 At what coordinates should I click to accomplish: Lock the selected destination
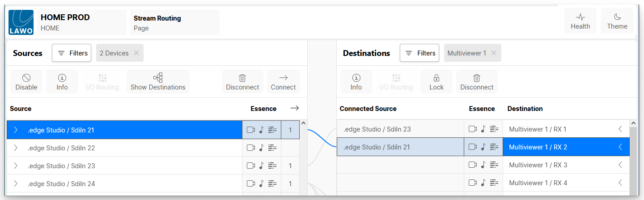tap(436, 82)
